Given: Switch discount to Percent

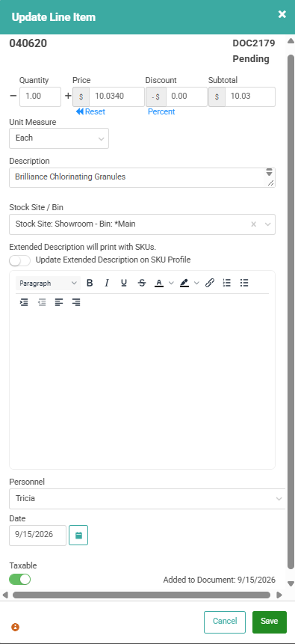Looking at the screenshot, I should coord(161,111).
